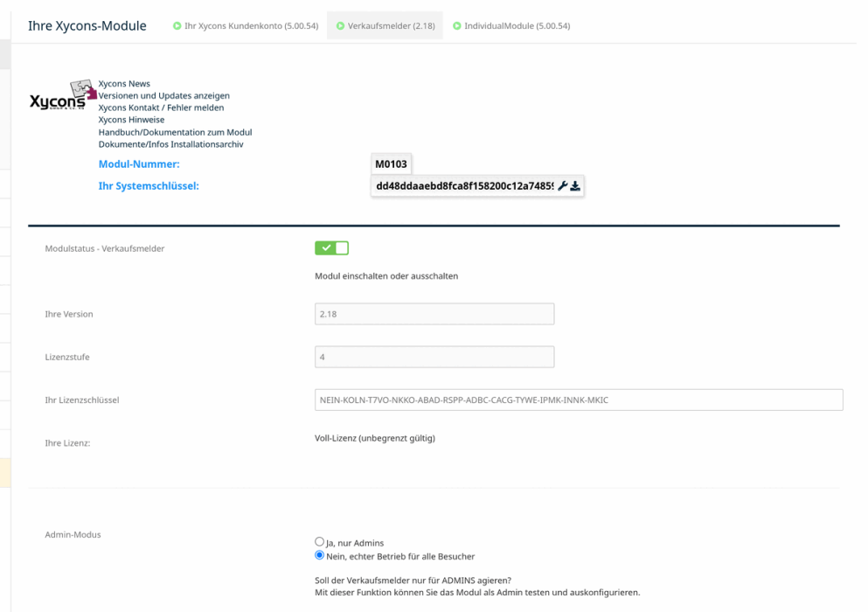
Task: Click the 'Ihr Systemschlüssel:' label
Action: 149,186
